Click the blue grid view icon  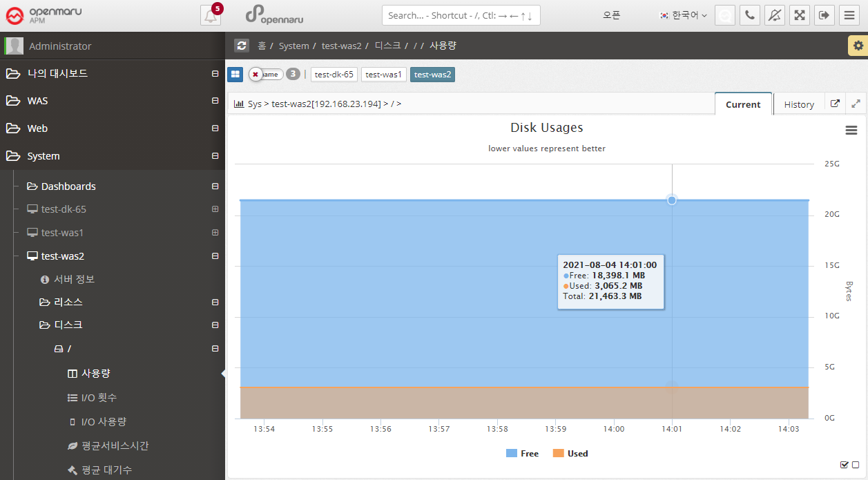(235, 75)
